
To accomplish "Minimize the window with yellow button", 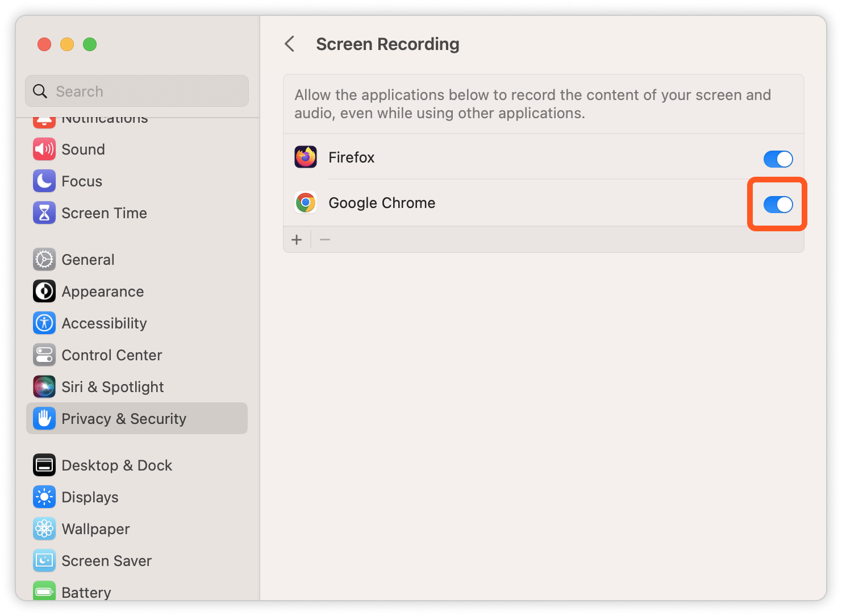I will 67,44.
